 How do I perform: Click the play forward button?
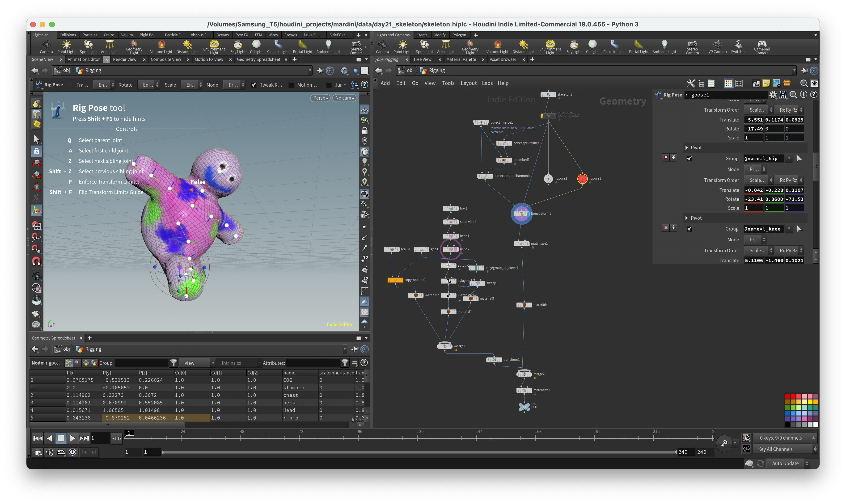click(x=72, y=438)
